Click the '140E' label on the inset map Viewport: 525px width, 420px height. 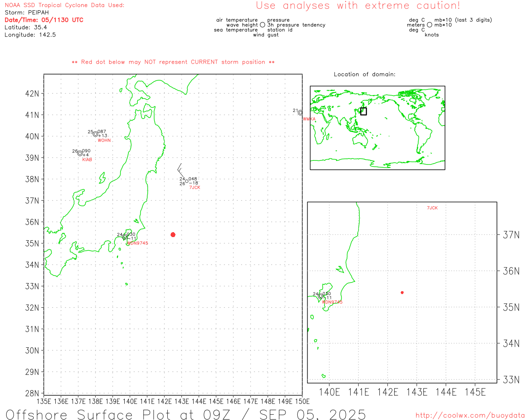[x=329, y=392]
